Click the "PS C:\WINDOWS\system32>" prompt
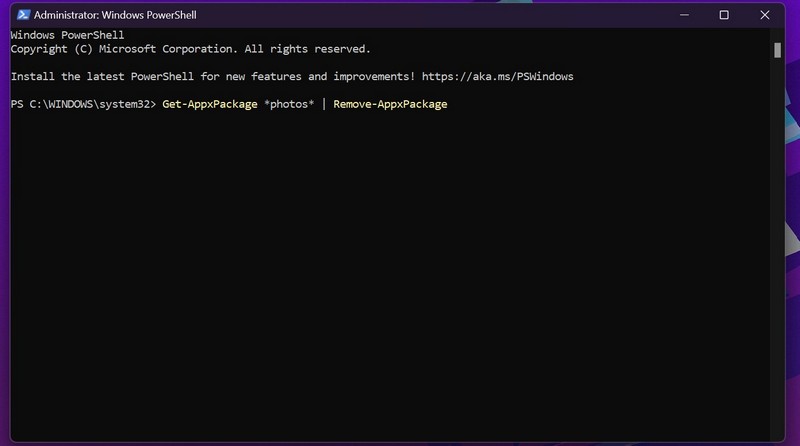800x446 pixels. pyautogui.click(x=83, y=104)
